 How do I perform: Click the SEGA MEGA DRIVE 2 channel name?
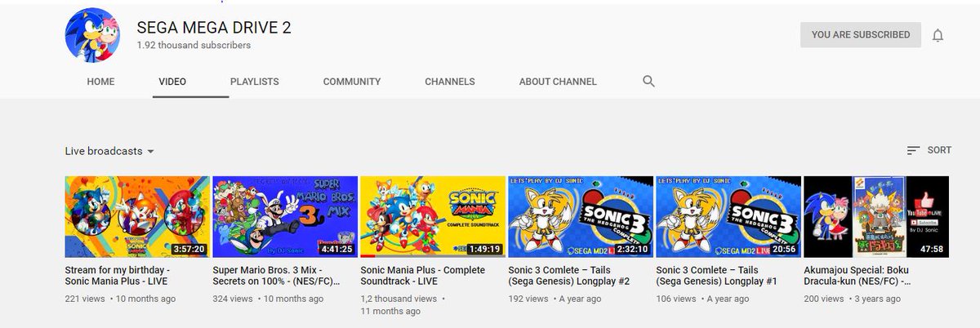tap(214, 28)
